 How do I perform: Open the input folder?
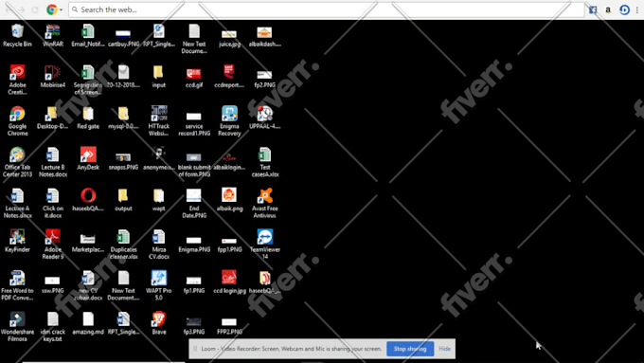pos(158,77)
